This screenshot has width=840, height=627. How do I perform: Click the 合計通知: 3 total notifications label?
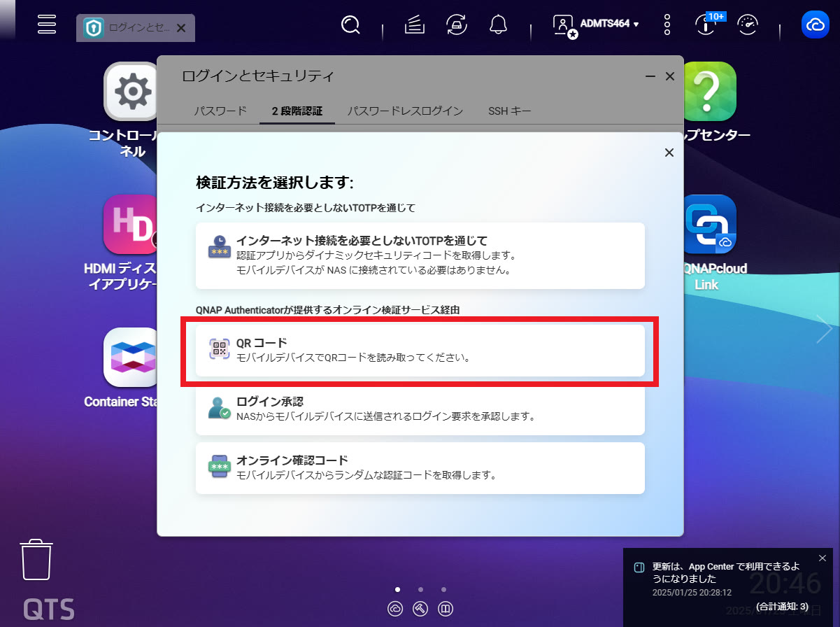782,606
